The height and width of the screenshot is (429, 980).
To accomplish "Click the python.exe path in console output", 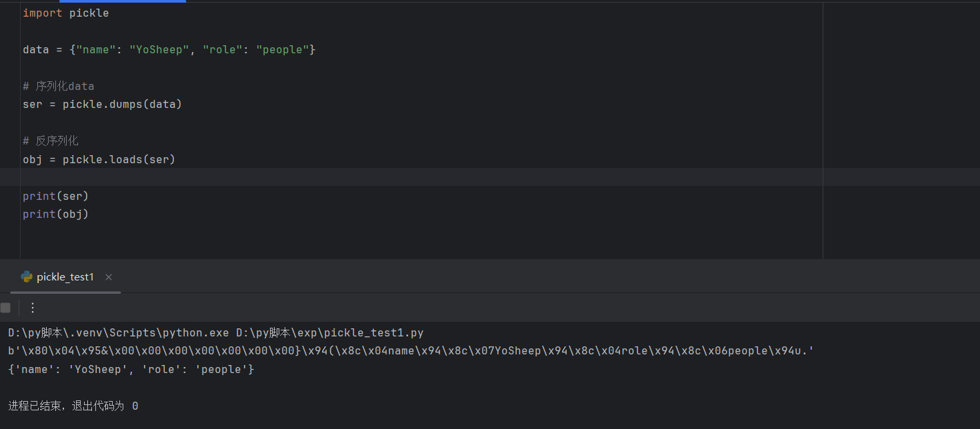I will pyautogui.click(x=118, y=333).
